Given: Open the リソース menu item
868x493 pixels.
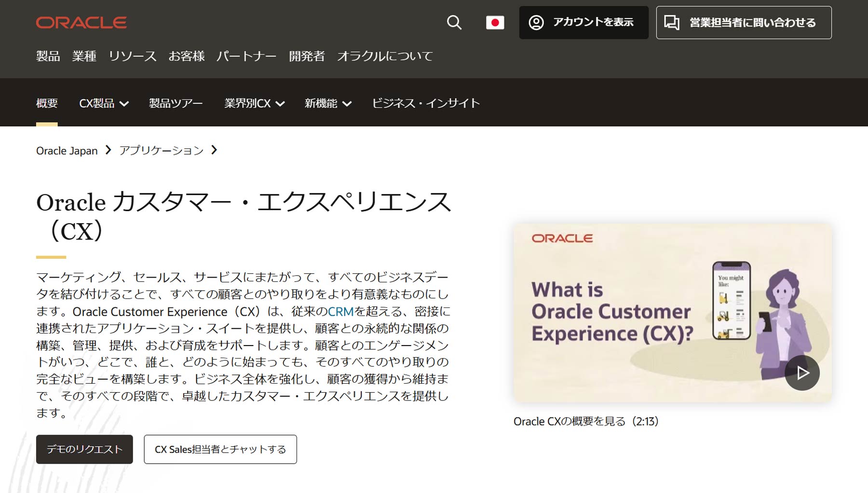Looking at the screenshot, I should coord(133,56).
